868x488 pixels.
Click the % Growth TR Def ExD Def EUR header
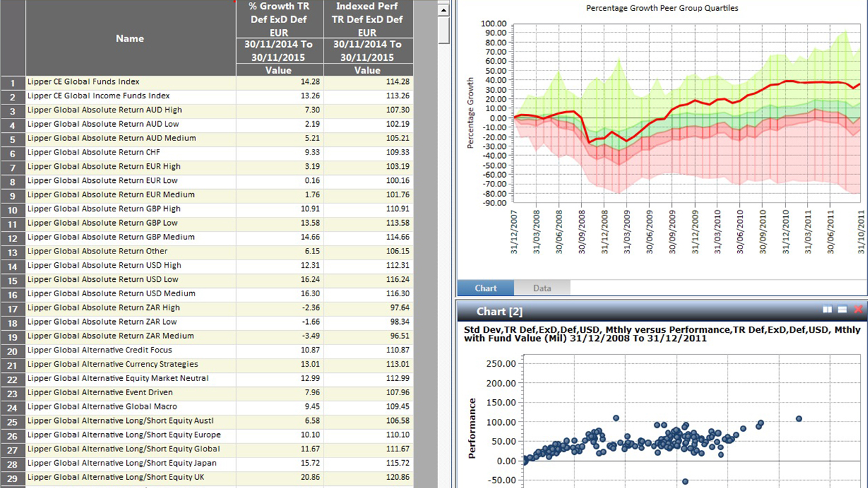(279, 19)
